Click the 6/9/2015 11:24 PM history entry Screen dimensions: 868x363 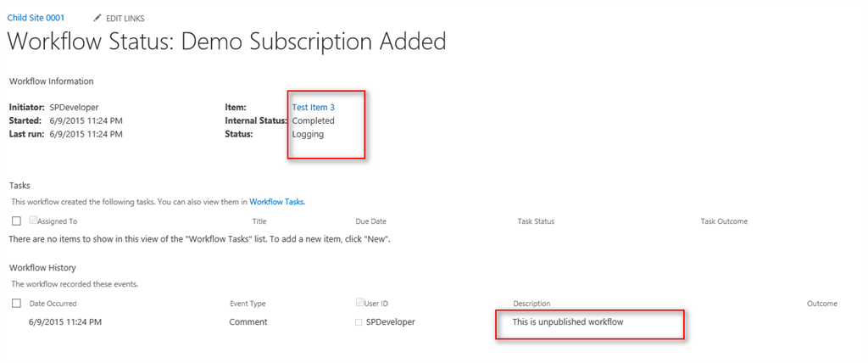(64, 322)
